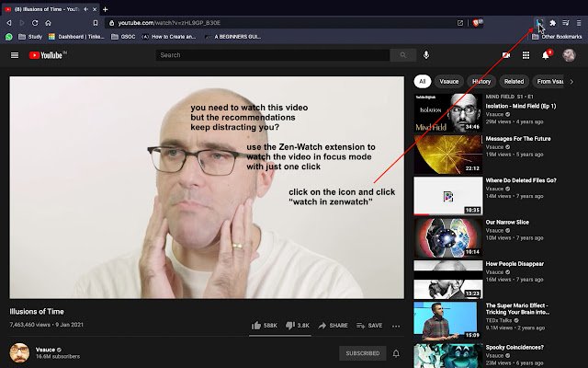
Task: Open the WhatsApp bookmark icon
Action: click(8, 37)
